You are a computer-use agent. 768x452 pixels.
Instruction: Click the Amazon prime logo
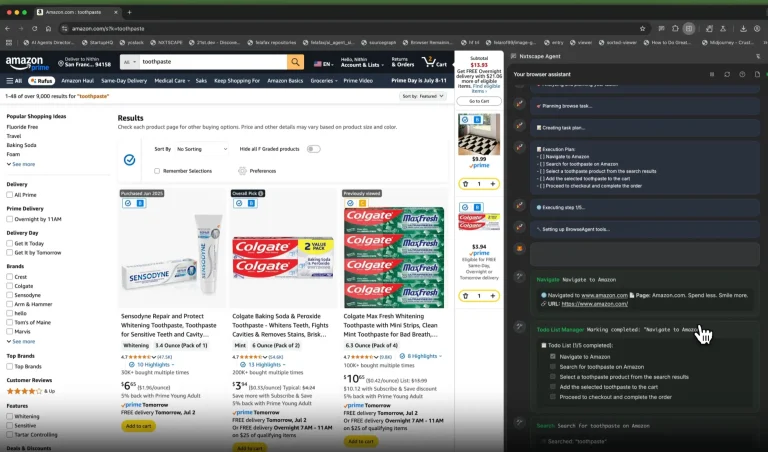click(x=27, y=63)
